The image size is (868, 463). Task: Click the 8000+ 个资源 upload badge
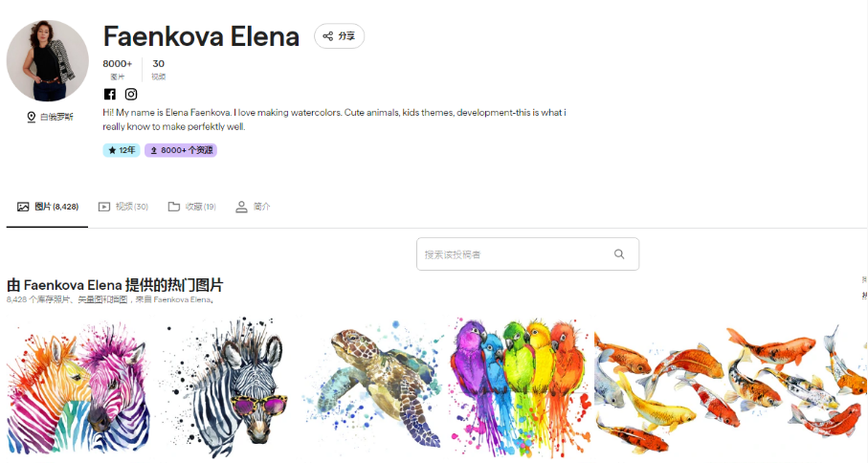(x=181, y=150)
